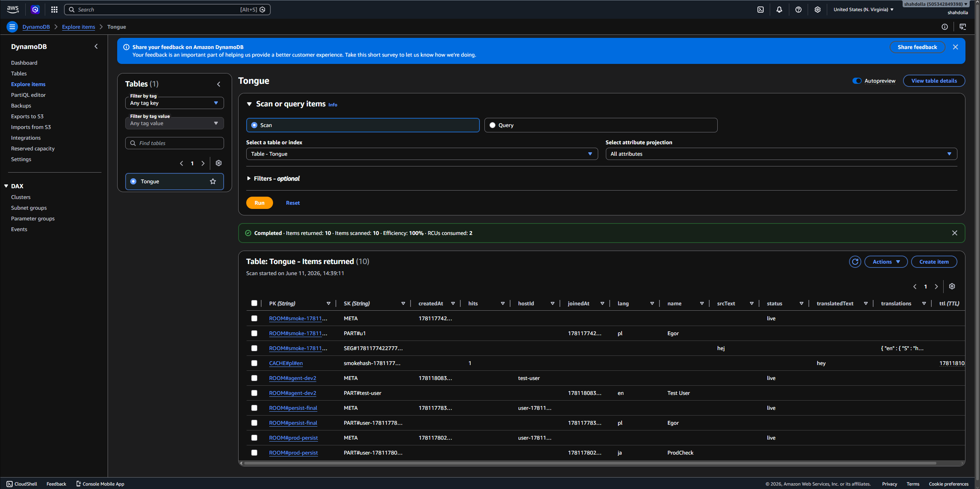Open the Amazon Q icon in top bar
The image size is (980, 489).
click(35, 10)
